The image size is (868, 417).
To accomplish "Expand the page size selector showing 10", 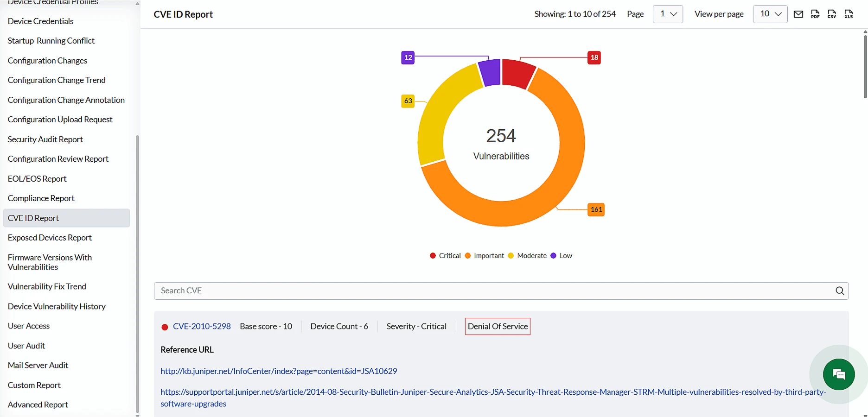I will [x=770, y=14].
